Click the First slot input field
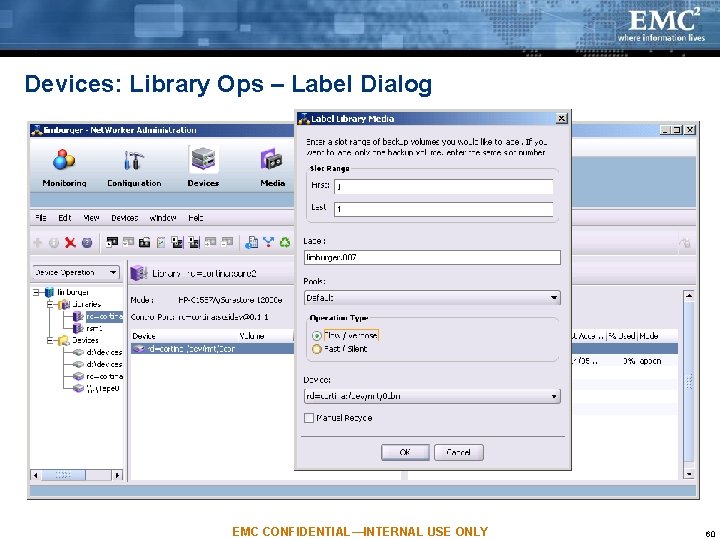 tap(444, 186)
